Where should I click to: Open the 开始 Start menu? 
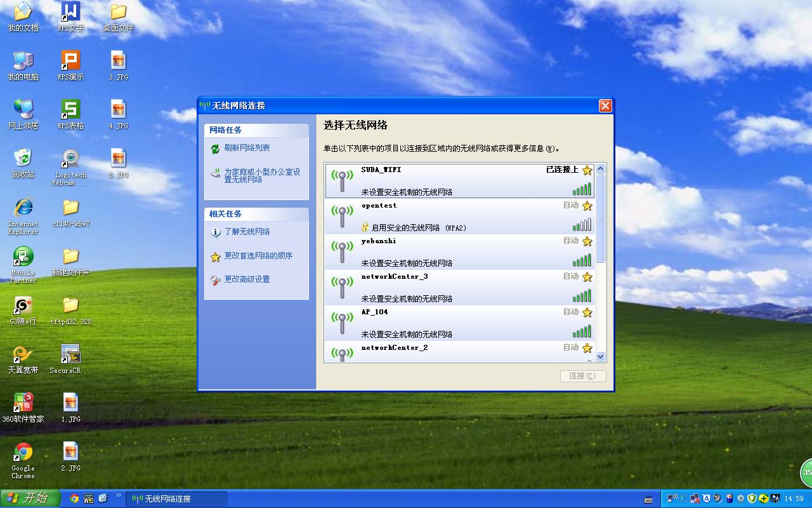tap(30, 498)
